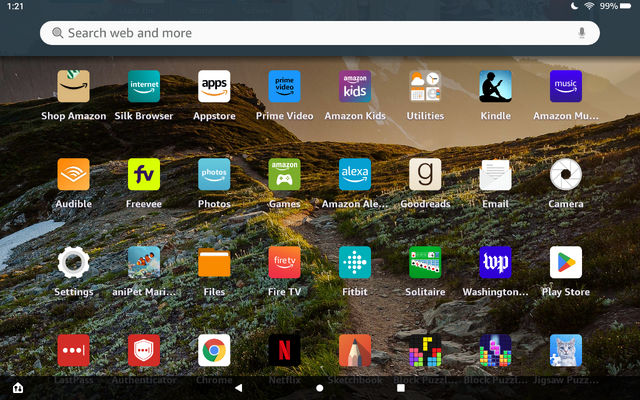Open the Shop Amazon app

coord(73,86)
